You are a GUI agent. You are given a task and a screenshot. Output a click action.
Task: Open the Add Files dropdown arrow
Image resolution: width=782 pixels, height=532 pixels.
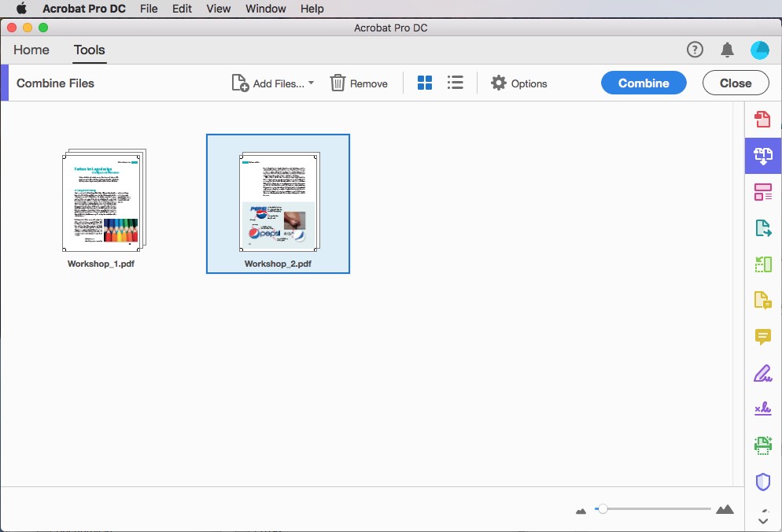pyautogui.click(x=310, y=83)
